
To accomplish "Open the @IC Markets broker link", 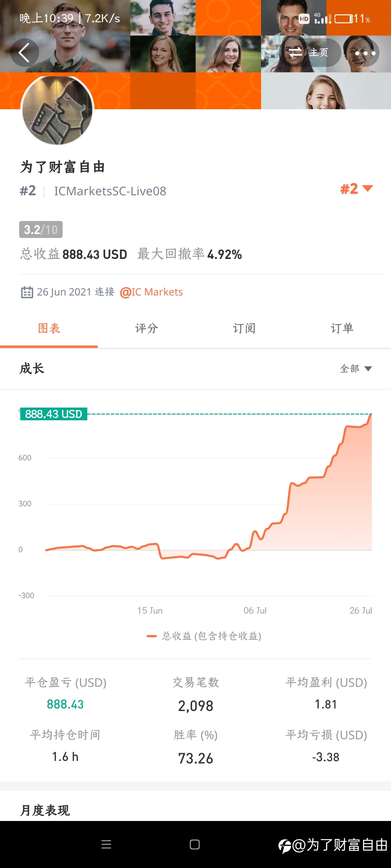I will click(x=151, y=292).
